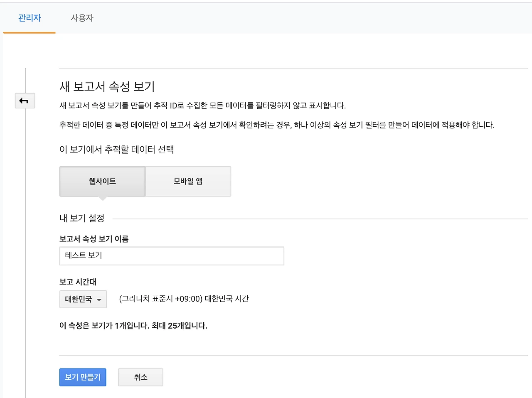
Task: Open the 사용자 tab
Action: pyautogui.click(x=82, y=18)
